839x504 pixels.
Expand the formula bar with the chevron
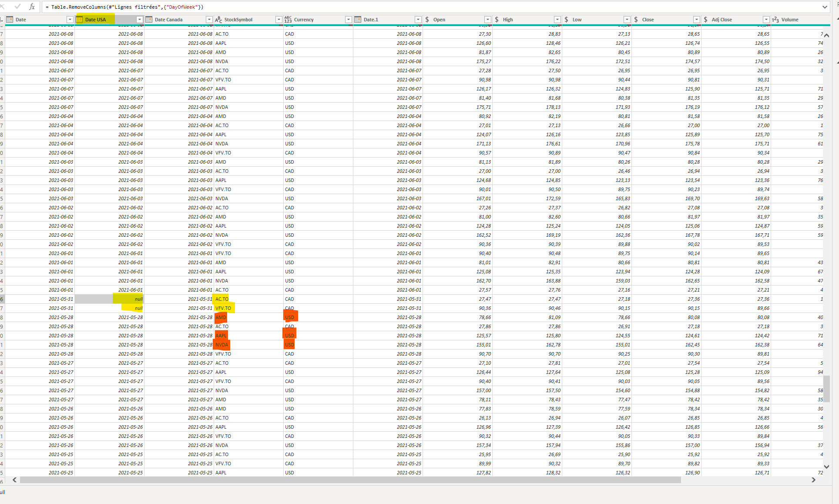tap(825, 7)
